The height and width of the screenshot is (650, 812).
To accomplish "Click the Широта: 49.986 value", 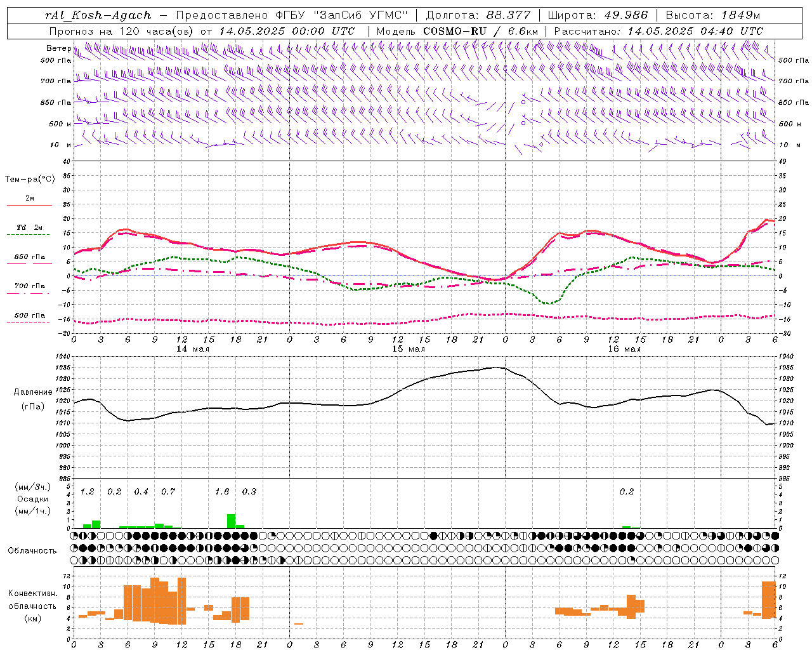I will (x=598, y=16).
